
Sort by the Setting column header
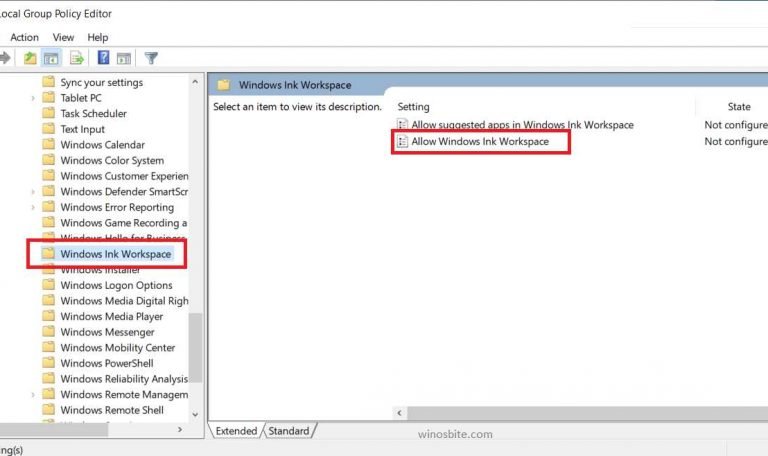click(x=414, y=106)
